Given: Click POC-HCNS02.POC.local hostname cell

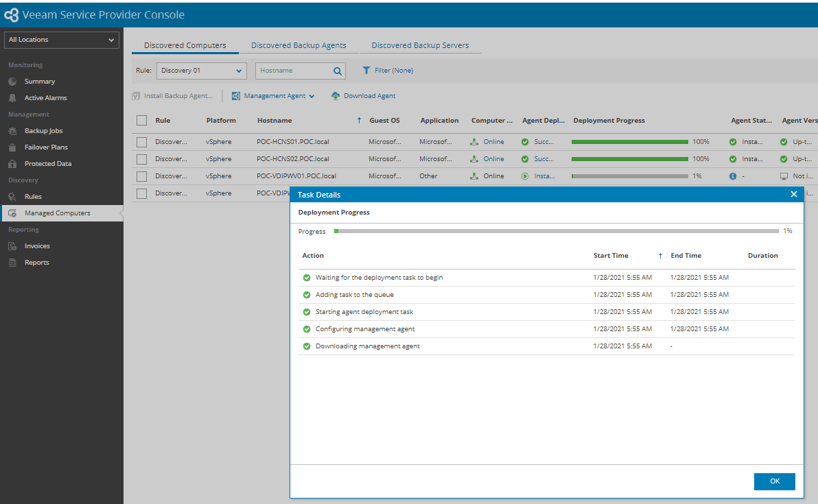Looking at the screenshot, I should [x=292, y=159].
